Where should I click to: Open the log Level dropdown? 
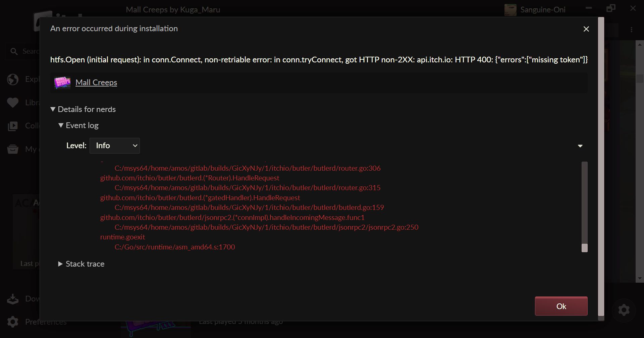115,146
